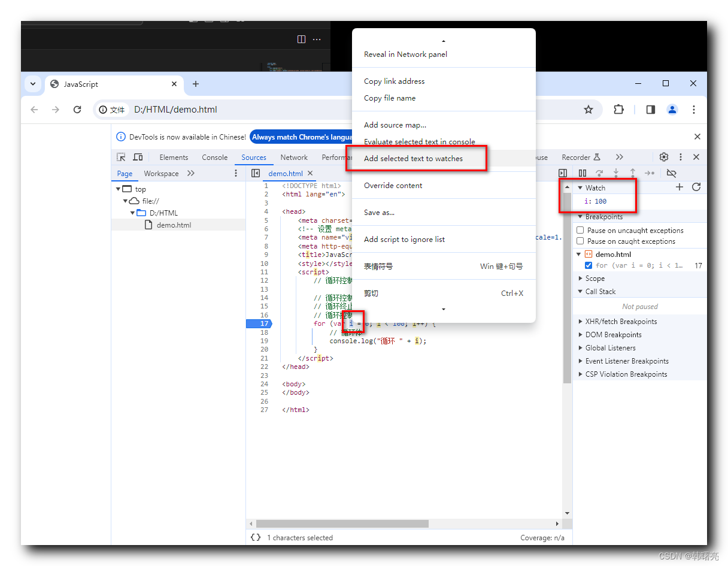Viewport: 728px width, 566px height.
Task: Click the browser forward arrow
Action: [x=56, y=110]
